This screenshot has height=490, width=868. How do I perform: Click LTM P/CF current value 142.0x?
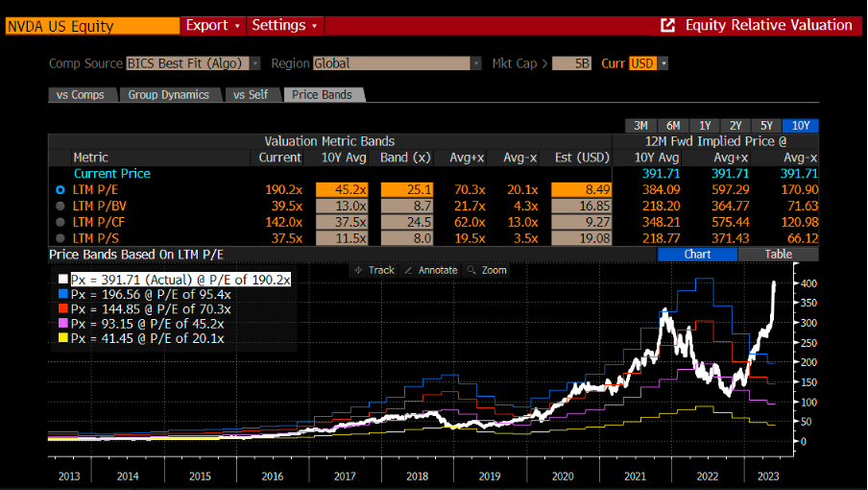coord(283,222)
